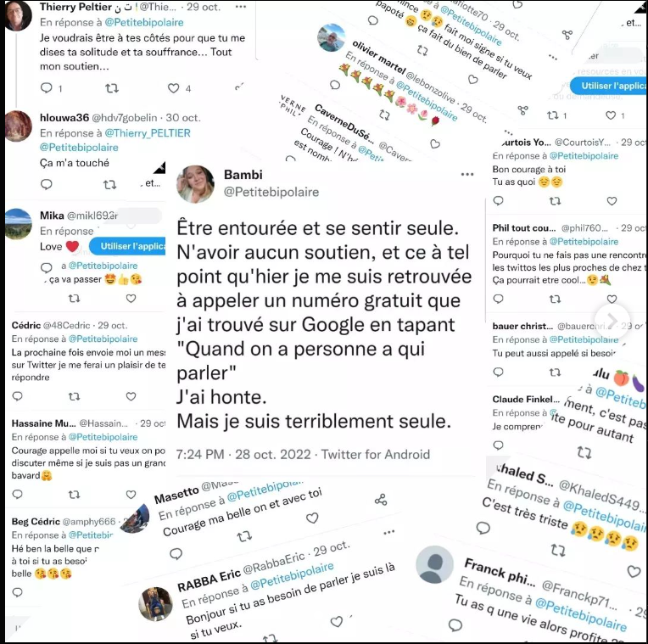This screenshot has height=644, width=648.
Task: Like Thierry Peltier's reply with 4 likes
Action: click(174, 88)
